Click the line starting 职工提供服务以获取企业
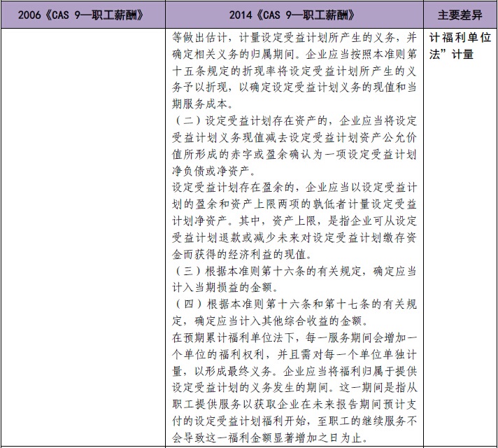498x448 pixels. tap(294, 405)
